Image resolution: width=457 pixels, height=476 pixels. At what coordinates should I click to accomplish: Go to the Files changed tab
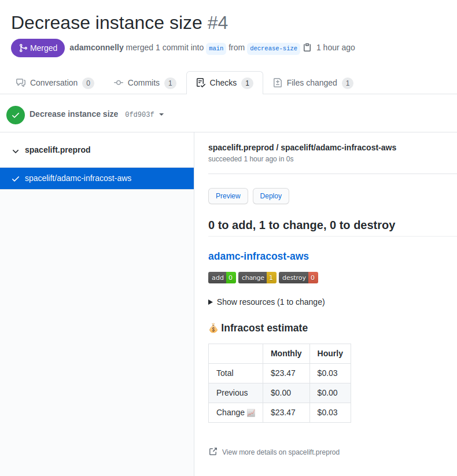tap(312, 83)
